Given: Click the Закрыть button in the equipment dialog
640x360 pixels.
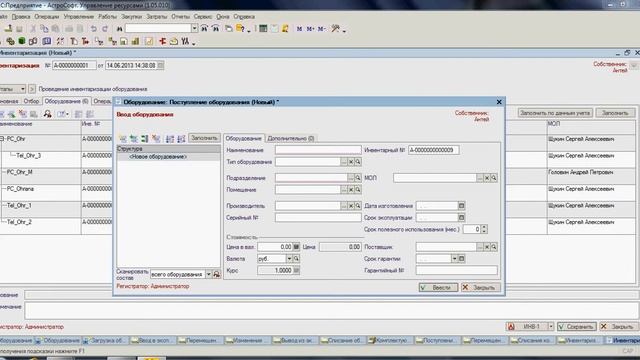Looking at the screenshot, I should [x=480, y=287].
